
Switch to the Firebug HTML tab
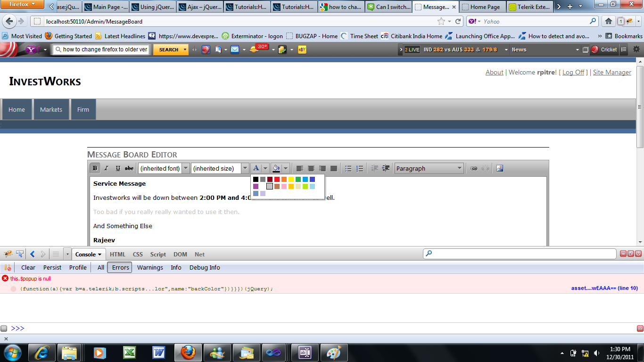pos(117,254)
